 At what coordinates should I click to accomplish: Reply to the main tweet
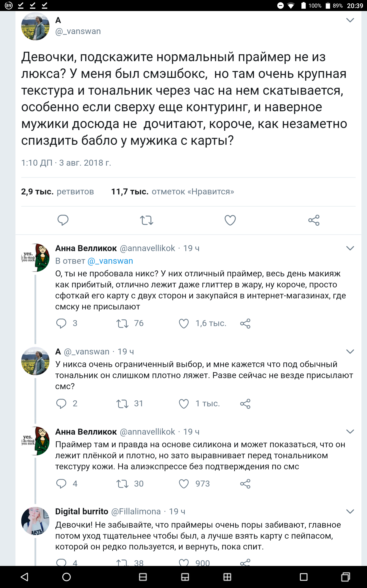click(63, 220)
